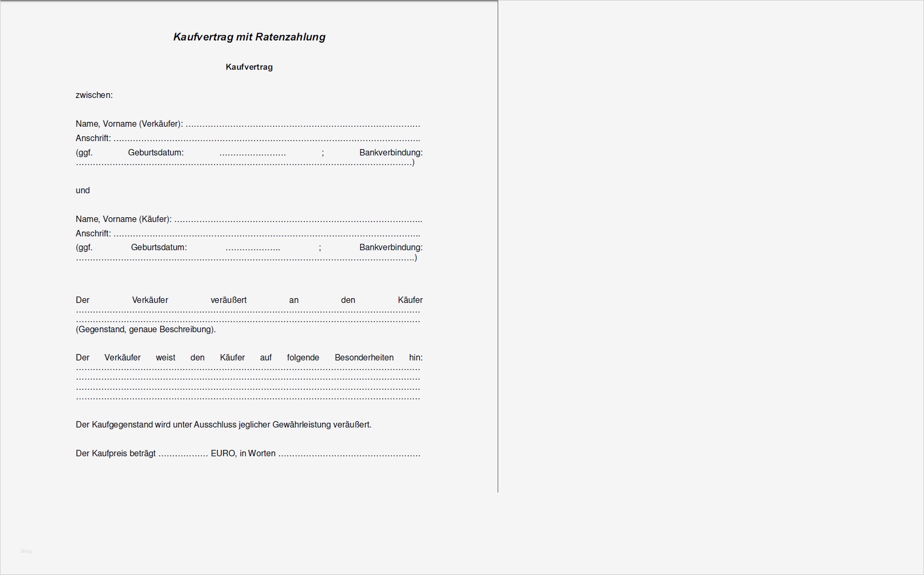Click the dotted blank before "EURO"
This screenshot has height=575, width=924.
[183, 455]
